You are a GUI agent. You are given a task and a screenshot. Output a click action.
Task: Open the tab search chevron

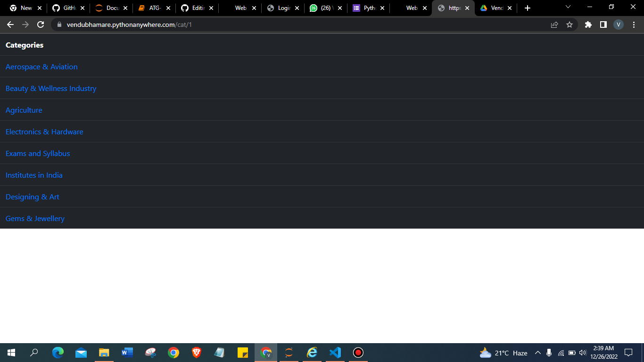[x=568, y=8]
